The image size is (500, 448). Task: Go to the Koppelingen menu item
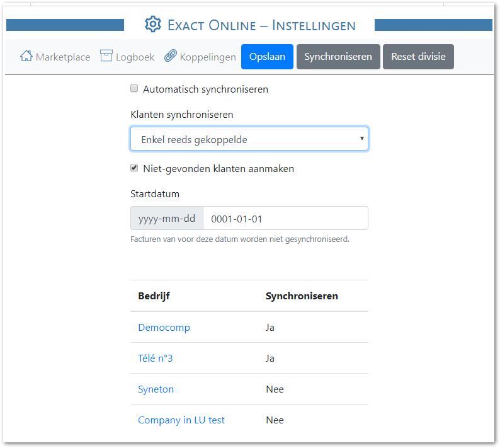(200, 57)
